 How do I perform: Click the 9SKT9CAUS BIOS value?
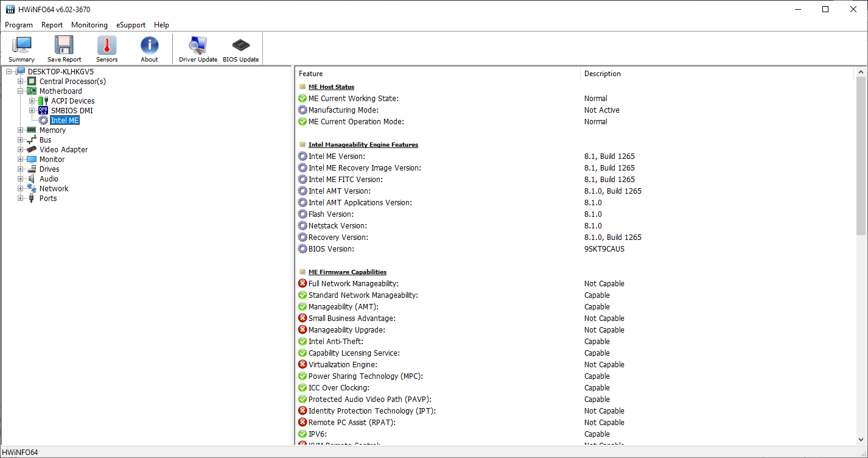click(x=604, y=249)
